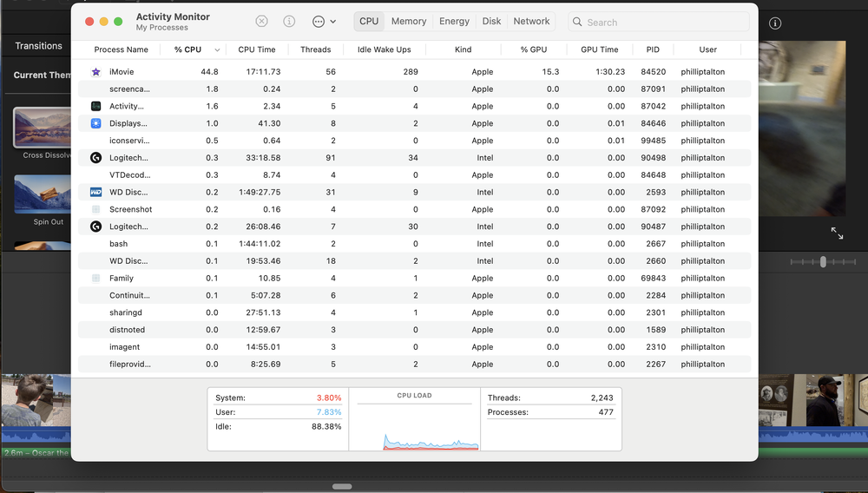Click the System 3.80% value

coord(329,398)
